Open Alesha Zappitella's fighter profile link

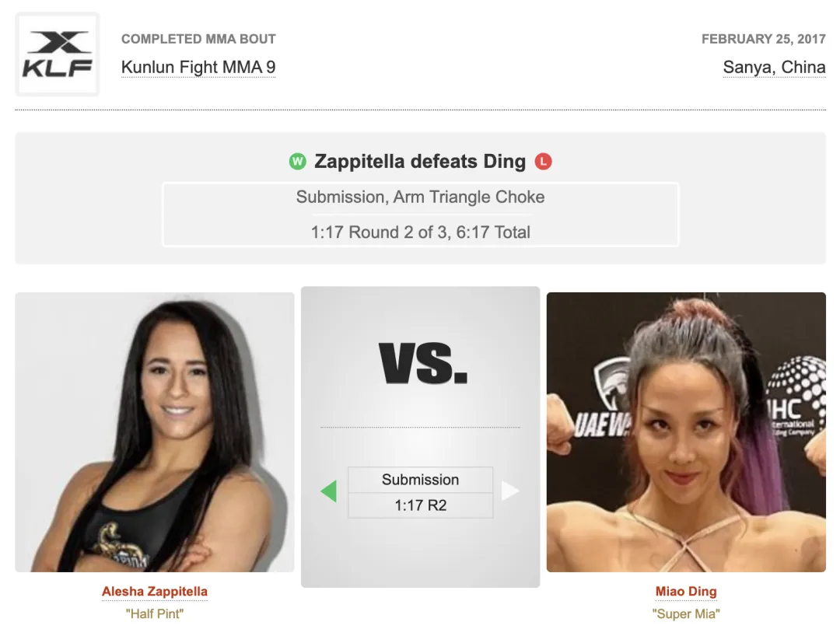155,591
